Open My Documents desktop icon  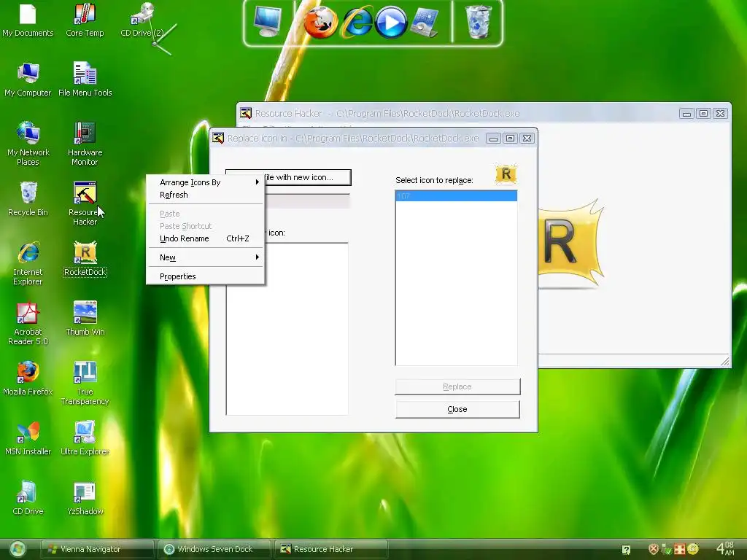point(28,20)
